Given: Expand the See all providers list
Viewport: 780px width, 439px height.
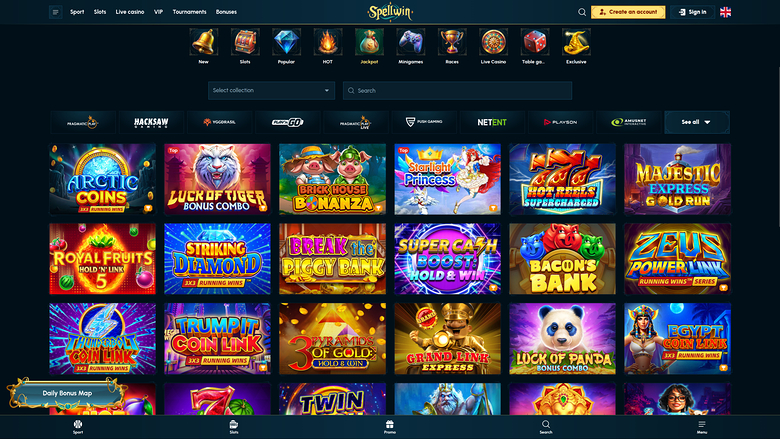Looking at the screenshot, I should coord(697,122).
